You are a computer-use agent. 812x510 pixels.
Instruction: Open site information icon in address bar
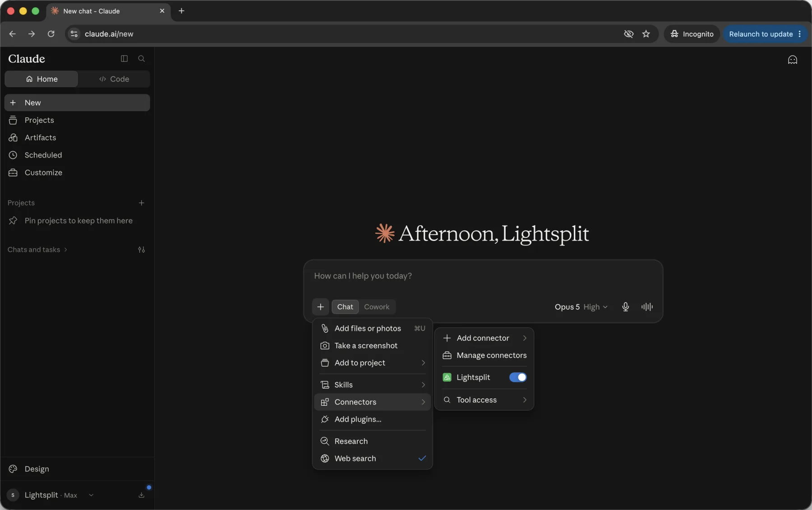click(x=74, y=34)
